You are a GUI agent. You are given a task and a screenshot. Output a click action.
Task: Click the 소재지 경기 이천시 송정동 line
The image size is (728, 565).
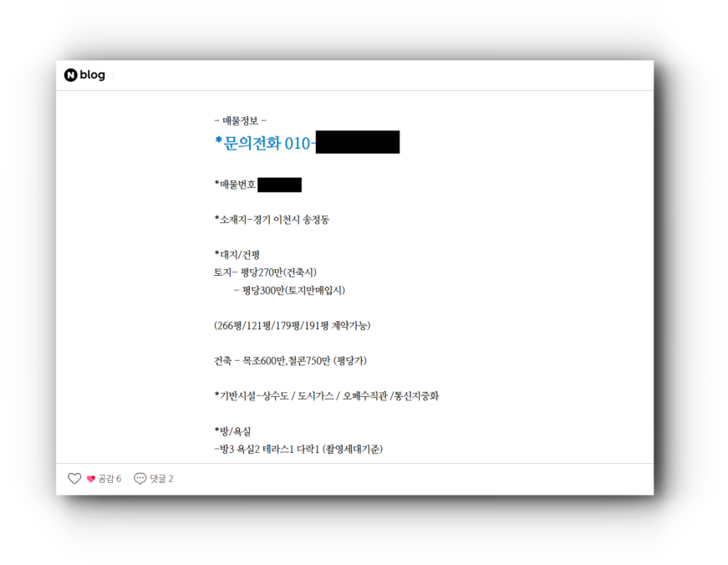[x=272, y=220]
